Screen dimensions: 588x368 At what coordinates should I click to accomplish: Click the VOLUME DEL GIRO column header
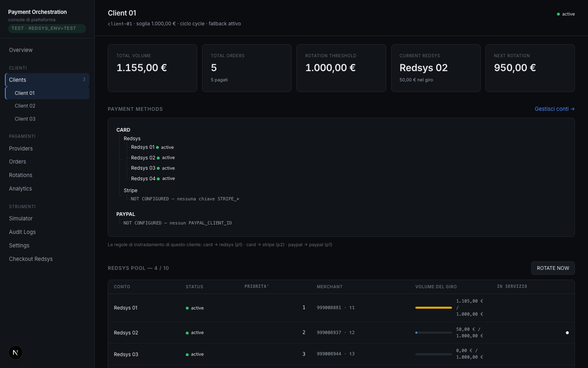click(436, 287)
